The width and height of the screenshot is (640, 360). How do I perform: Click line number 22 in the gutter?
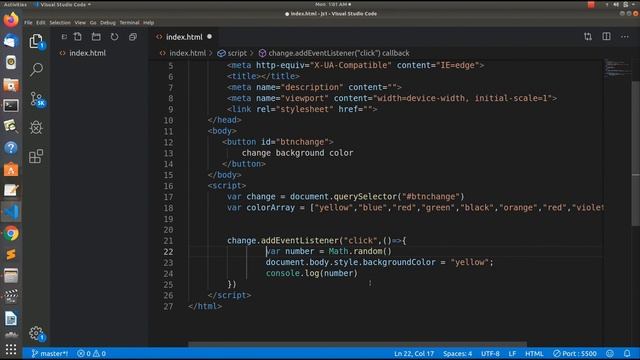[x=168, y=252]
